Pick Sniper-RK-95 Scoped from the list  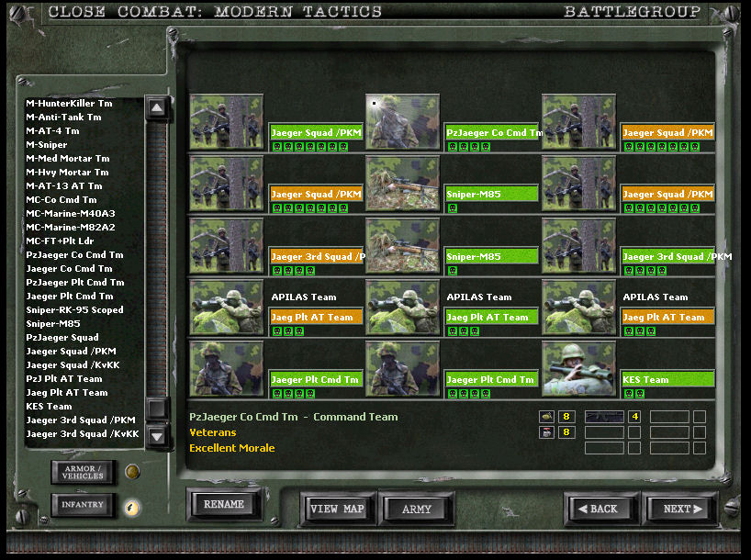click(74, 310)
